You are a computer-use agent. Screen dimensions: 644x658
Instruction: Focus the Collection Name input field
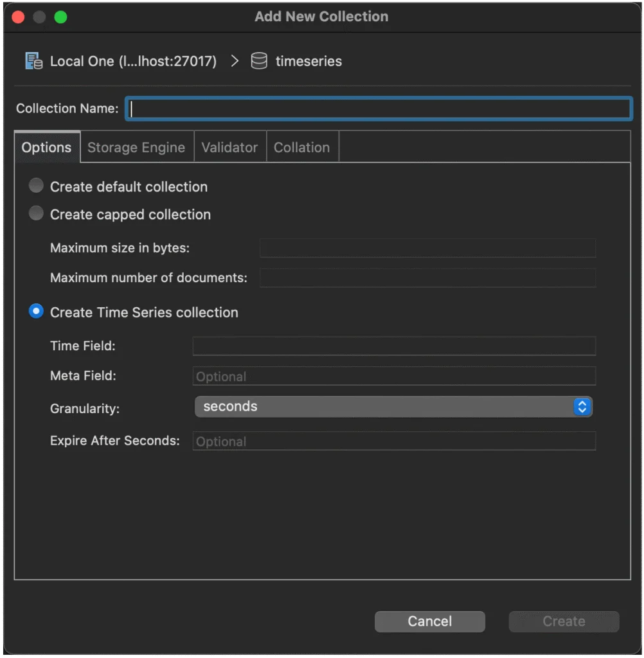coord(379,109)
